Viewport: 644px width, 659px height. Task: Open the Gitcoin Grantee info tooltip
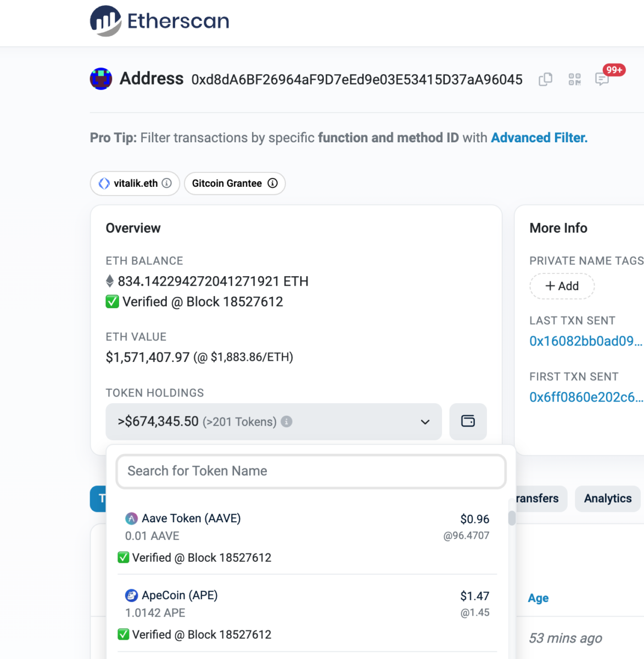pyautogui.click(x=273, y=183)
